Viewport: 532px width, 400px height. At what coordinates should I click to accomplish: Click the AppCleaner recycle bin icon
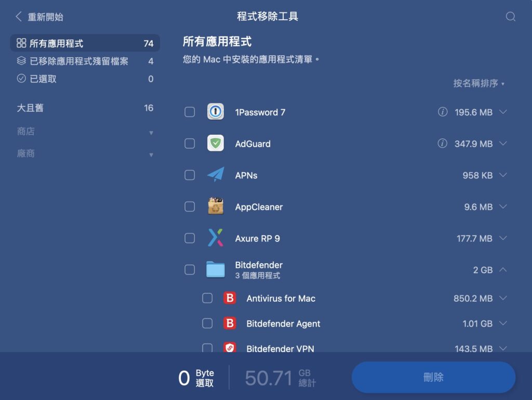216,206
